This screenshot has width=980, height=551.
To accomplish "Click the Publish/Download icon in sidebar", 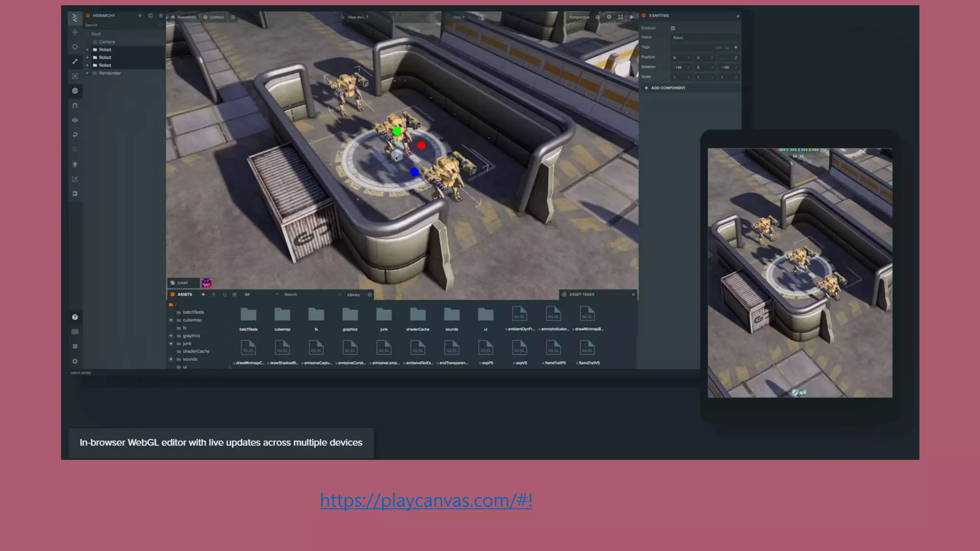I will pos(75,194).
